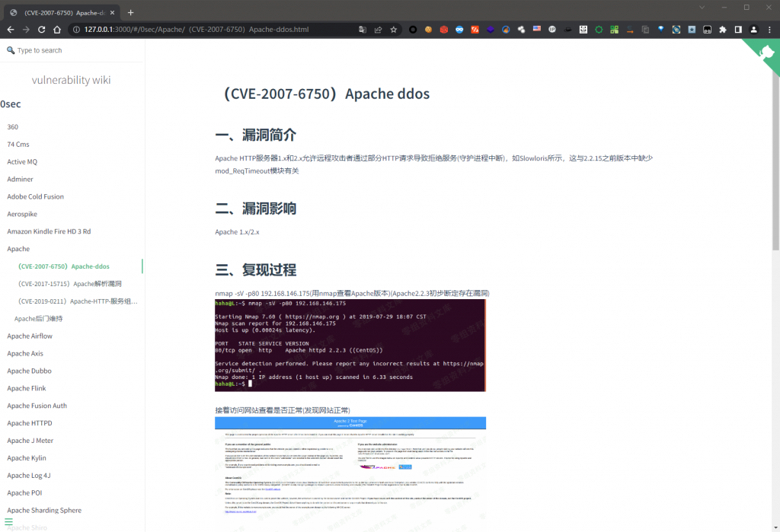Open the CVE-2019-0211 Apache-HTTP sidebar page

(x=78, y=301)
